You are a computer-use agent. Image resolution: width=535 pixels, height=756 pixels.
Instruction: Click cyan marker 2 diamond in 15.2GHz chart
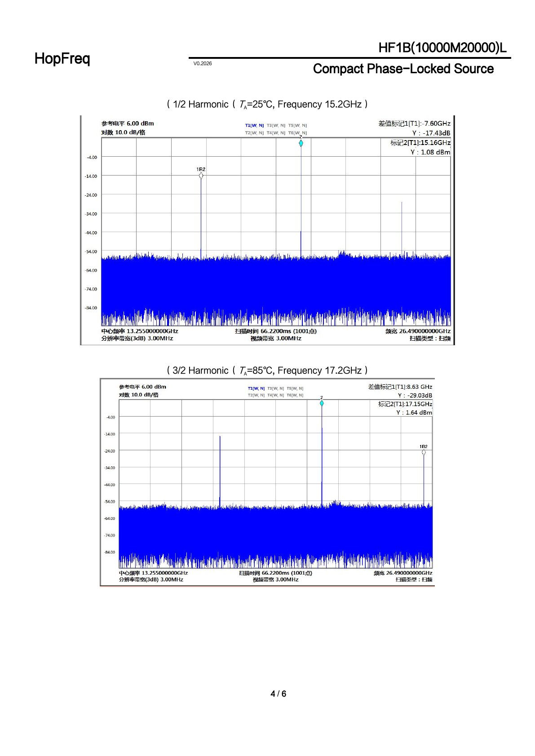pyautogui.click(x=301, y=143)
